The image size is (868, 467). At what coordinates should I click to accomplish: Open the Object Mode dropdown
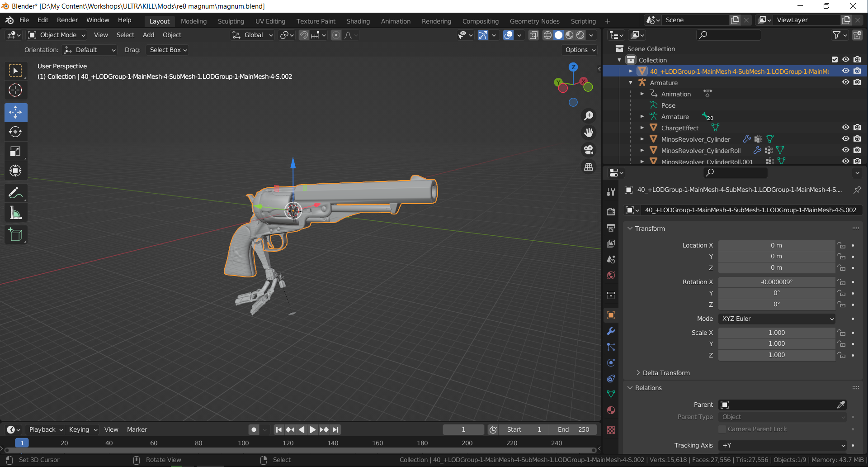[x=57, y=35]
